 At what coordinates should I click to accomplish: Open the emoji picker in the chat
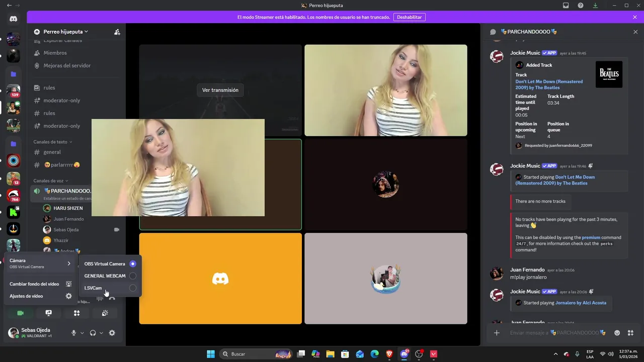coord(617,333)
